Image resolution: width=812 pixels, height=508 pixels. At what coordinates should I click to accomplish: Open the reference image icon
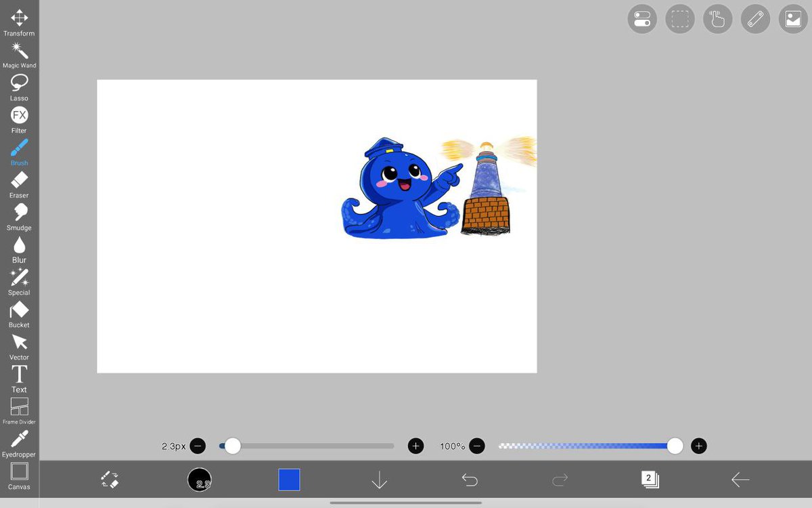tap(793, 19)
